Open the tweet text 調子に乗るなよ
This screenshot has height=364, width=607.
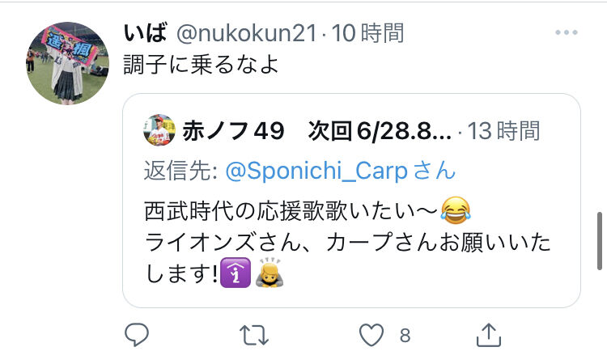coord(202,65)
